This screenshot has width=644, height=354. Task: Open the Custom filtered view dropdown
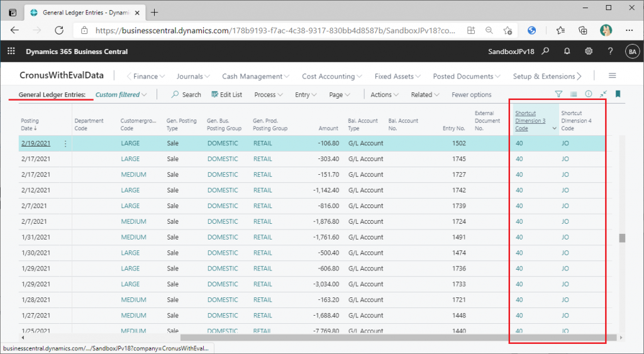point(121,94)
